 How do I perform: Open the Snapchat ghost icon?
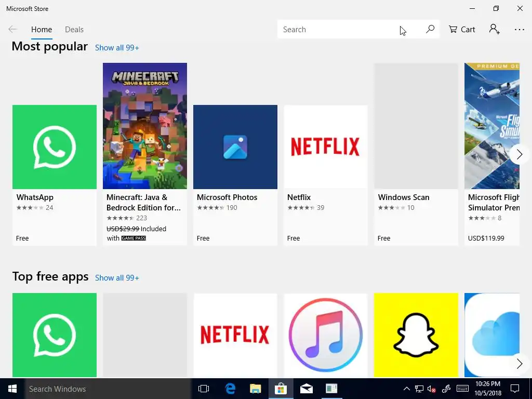pyautogui.click(x=416, y=335)
